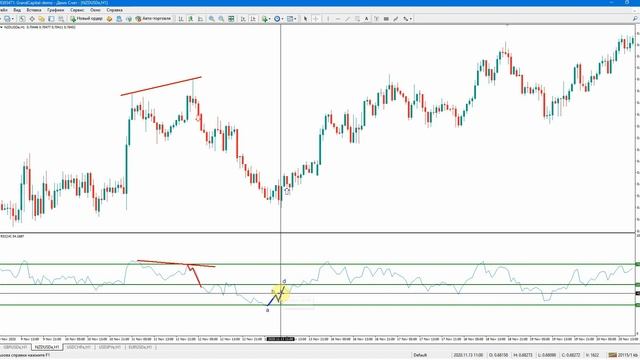Click the Default profile in status bar
640x360 pixels.
420,355
